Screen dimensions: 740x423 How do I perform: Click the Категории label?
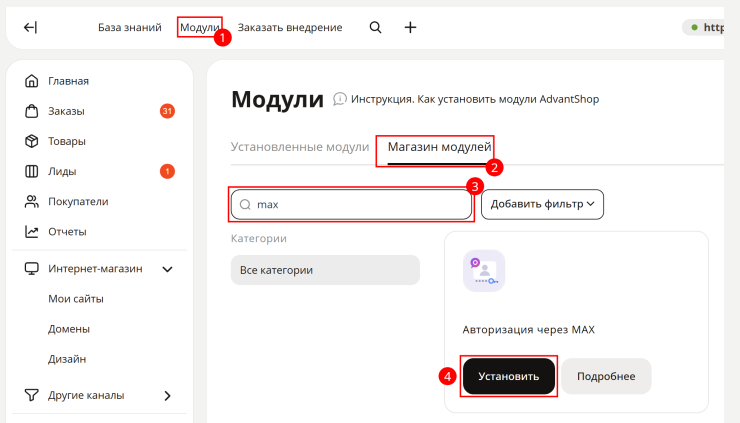pos(259,238)
